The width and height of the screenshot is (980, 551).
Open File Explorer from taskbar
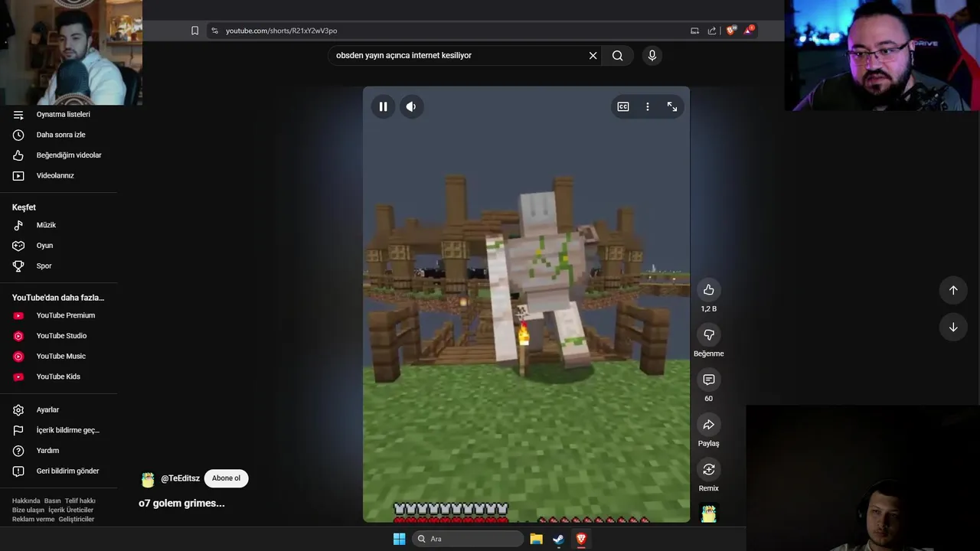(536, 539)
